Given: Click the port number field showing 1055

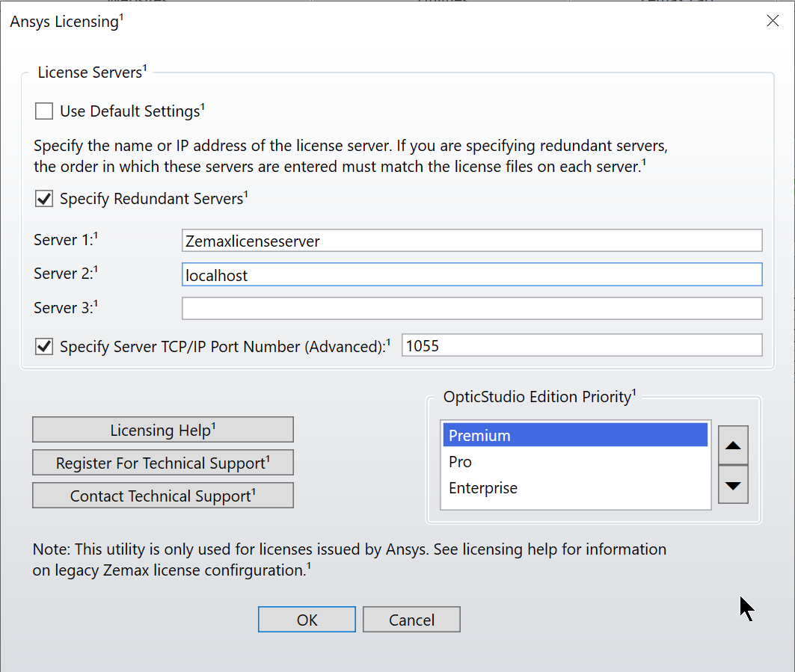Looking at the screenshot, I should [582, 345].
